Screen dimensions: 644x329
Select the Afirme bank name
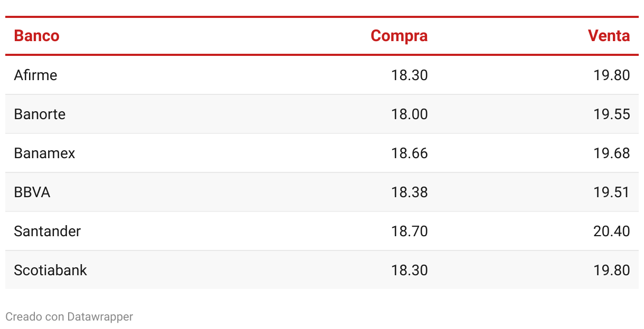[x=35, y=75]
